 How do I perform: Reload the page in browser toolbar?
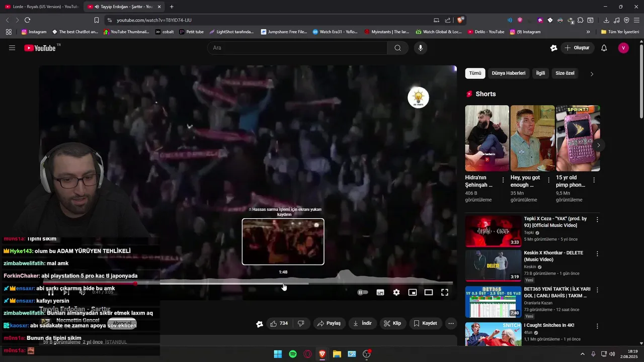pyautogui.click(x=27, y=20)
